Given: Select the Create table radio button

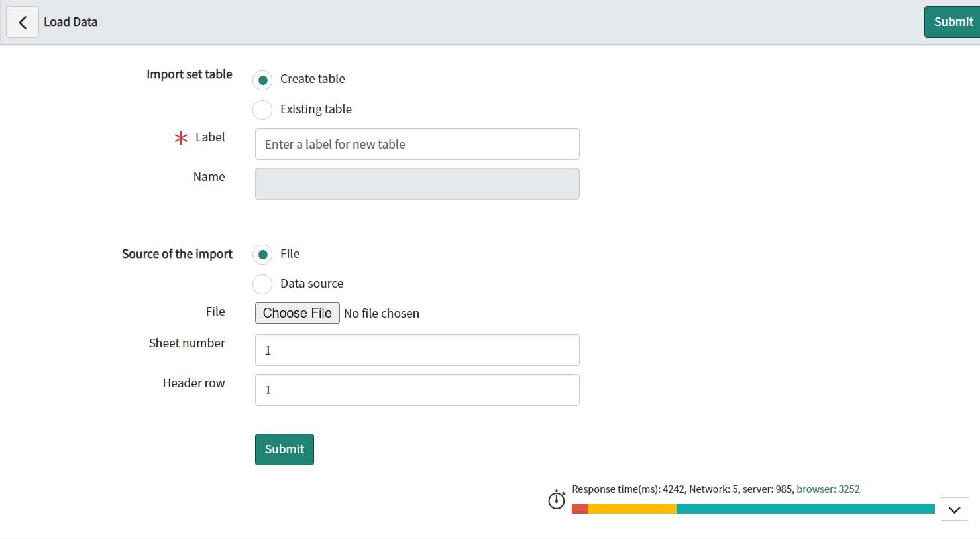Looking at the screenshot, I should pos(262,80).
